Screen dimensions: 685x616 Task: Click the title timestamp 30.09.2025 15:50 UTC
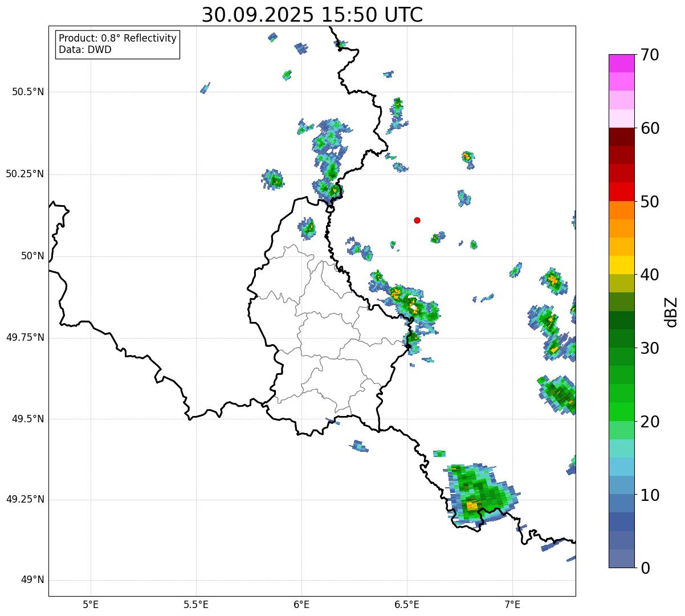[312, 15]
